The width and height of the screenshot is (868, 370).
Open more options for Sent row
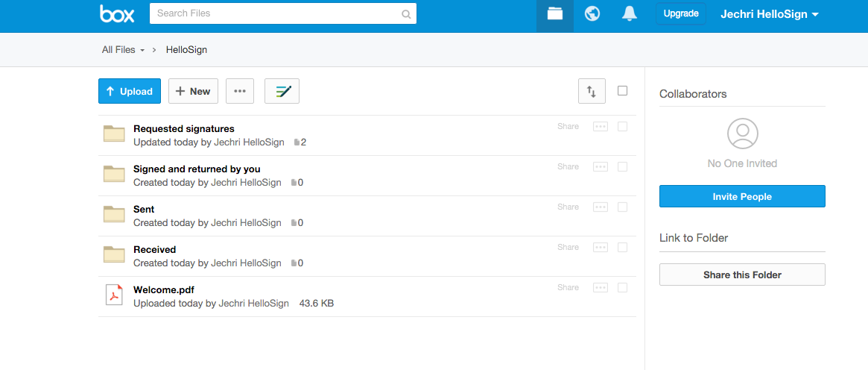601,207
